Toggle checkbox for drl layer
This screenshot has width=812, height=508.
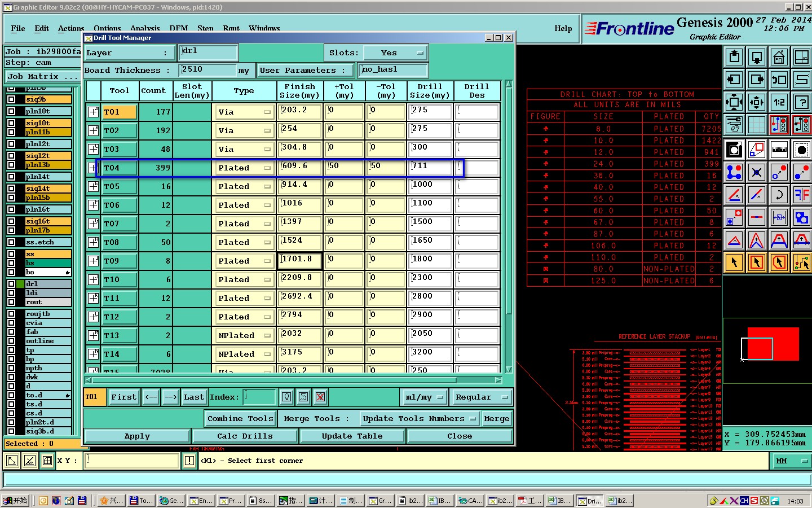click(11, 284)
